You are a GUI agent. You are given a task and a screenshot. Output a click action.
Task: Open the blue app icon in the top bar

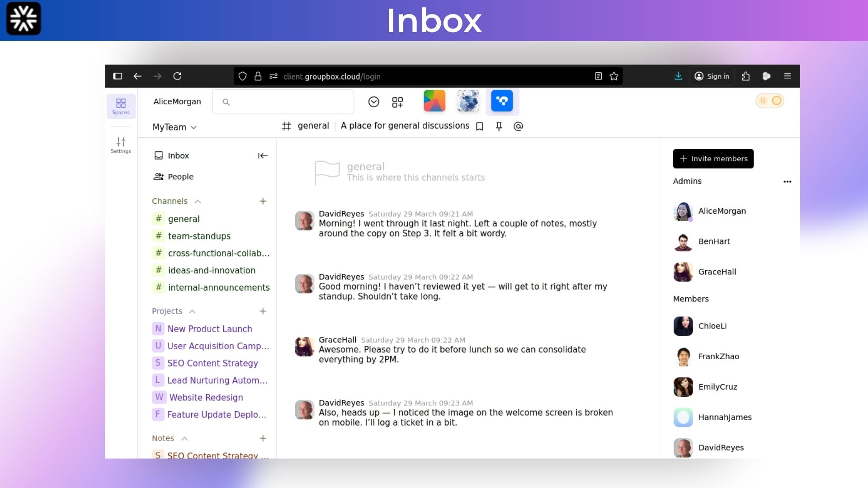click(502, 101)
